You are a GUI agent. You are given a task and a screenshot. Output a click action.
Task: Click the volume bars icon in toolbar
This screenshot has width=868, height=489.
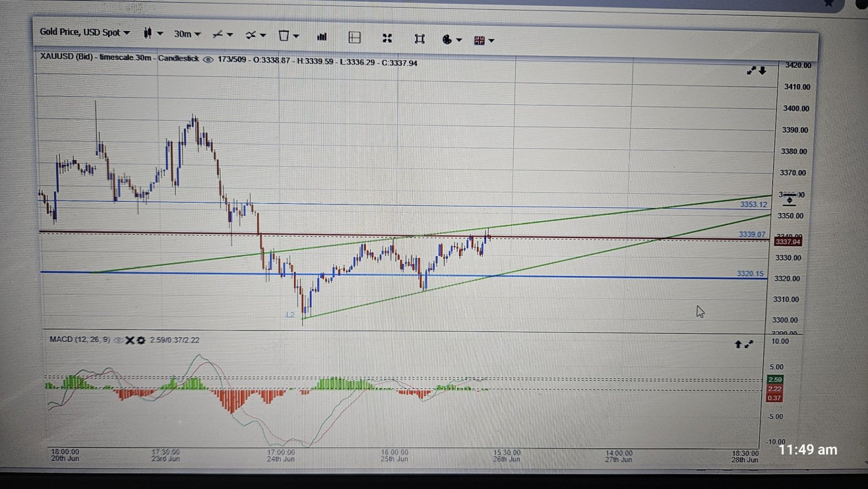[x=322, y=37]
